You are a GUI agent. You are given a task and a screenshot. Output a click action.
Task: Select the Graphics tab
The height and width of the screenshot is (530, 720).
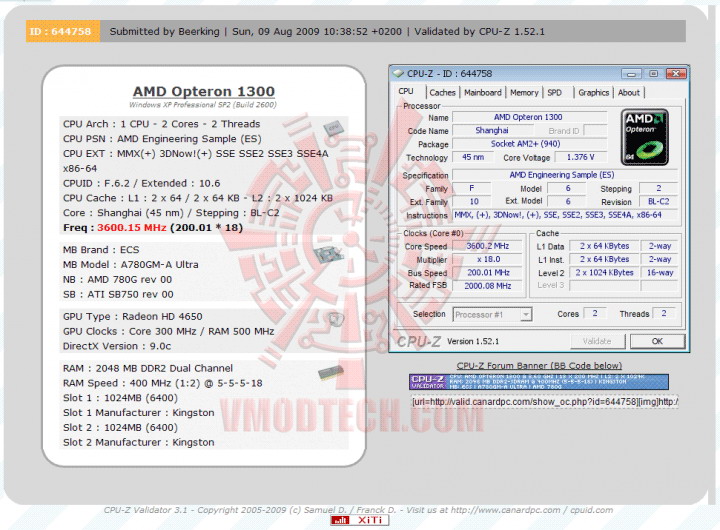pos(593,93)
